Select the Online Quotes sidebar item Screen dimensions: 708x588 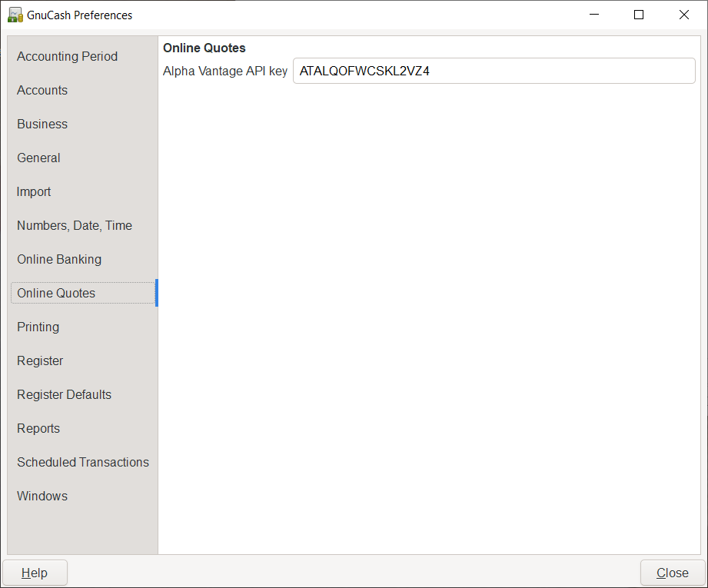click(56, 293)
